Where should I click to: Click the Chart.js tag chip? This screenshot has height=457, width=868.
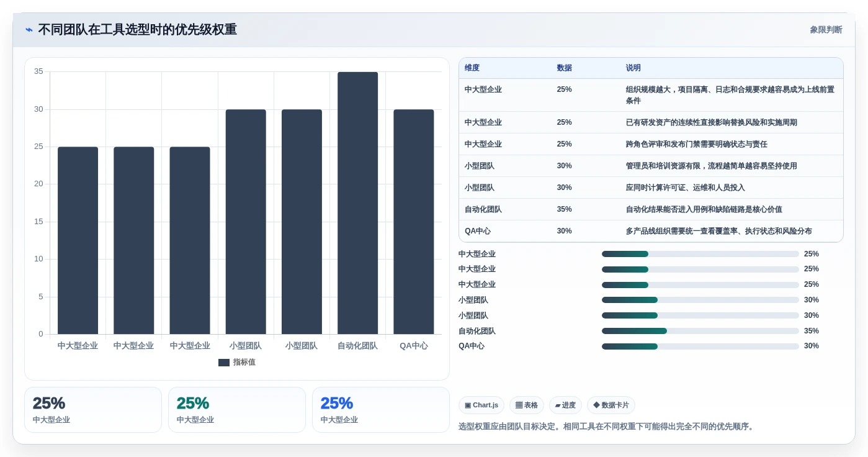pos(481,405)
